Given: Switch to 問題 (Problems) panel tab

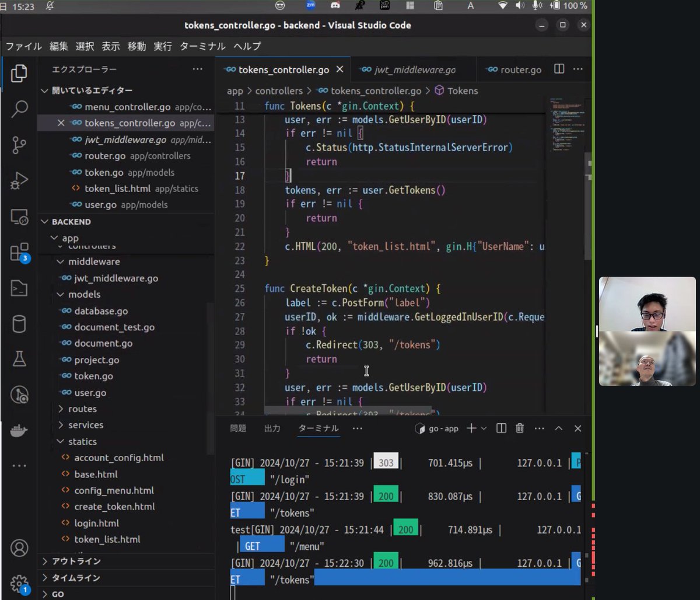Looking at the screenshot, I should (x=238, y=428).
